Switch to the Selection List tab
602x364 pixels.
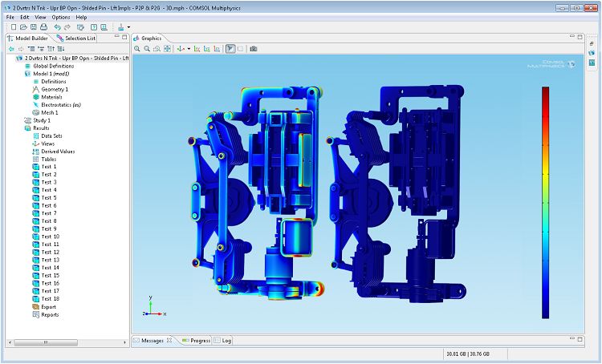pos(76,38)
